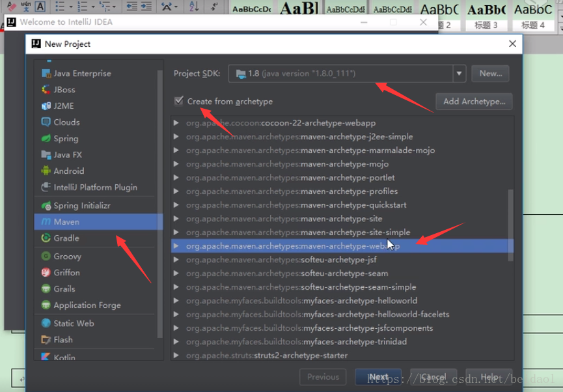Viewport: 563px width, 392px height.
Task: Select the Kotlin icon
Action: click(x=46, y=356)
